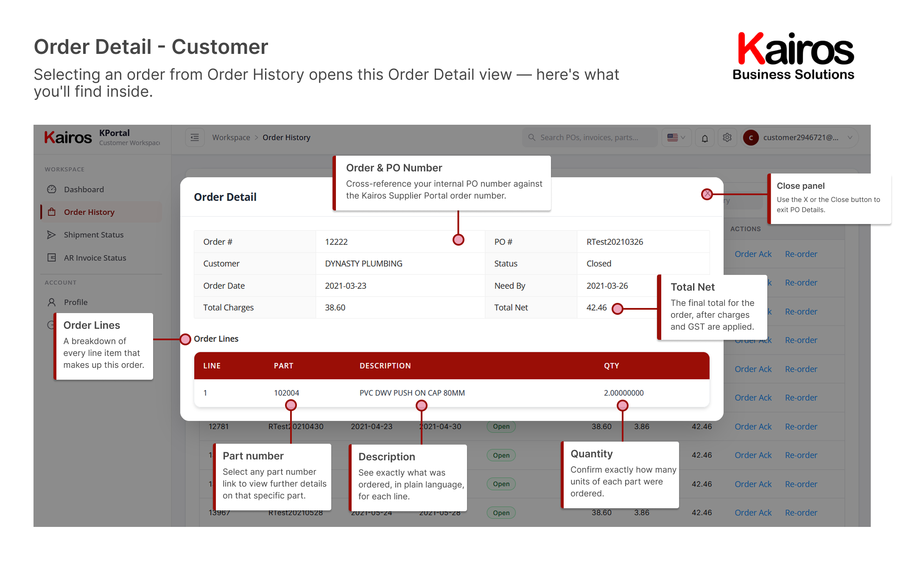The height and width of the screenshot is (588, 917).
Task: Click the order number value 12222
Action: point(336,242)
